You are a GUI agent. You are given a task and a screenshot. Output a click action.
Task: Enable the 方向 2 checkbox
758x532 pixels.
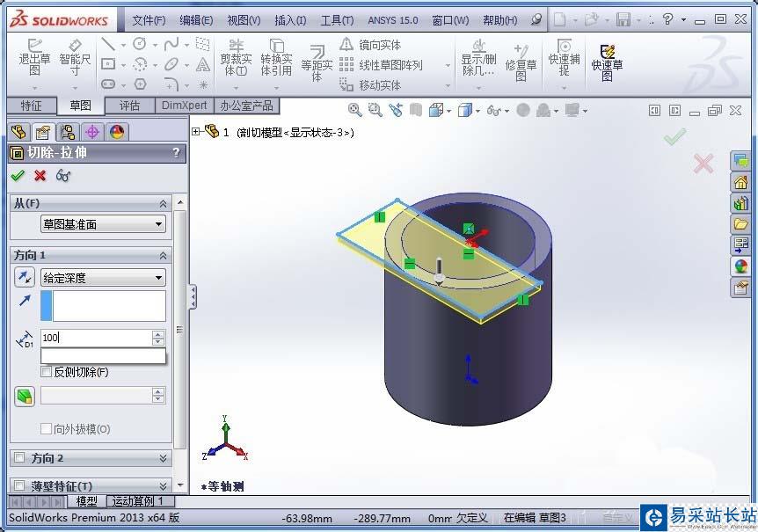click(x=19, y=457)
